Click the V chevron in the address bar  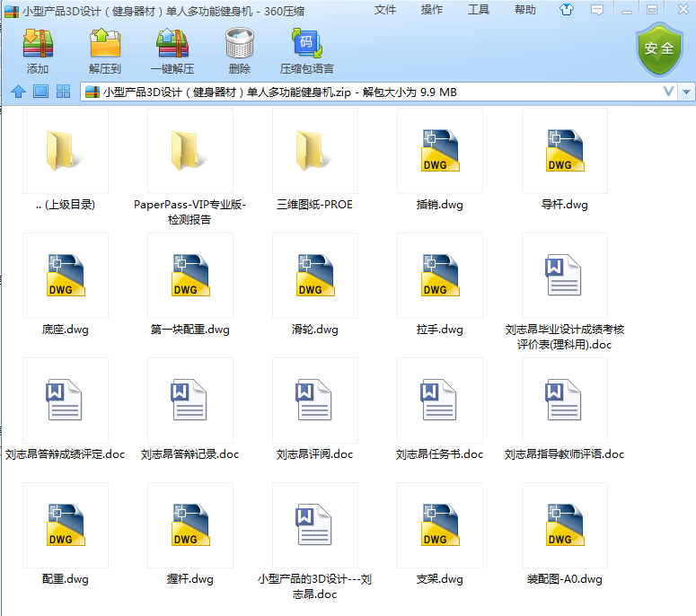[x=668, y=92]
